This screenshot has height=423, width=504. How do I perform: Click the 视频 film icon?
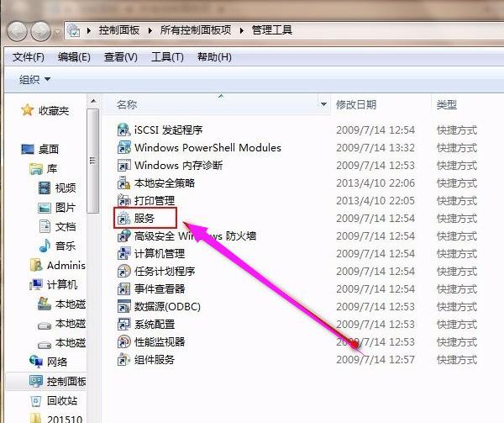(x=45, y=188)
